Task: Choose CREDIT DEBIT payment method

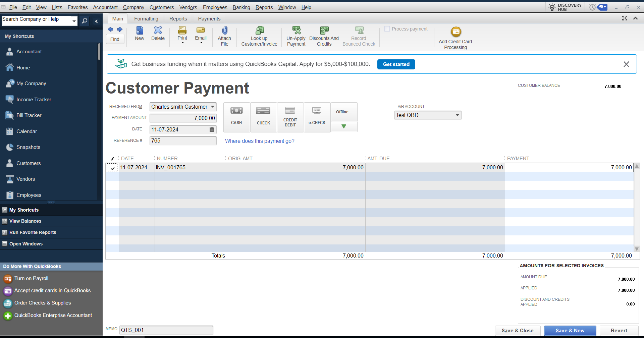Action: click(x=290, y=117)
